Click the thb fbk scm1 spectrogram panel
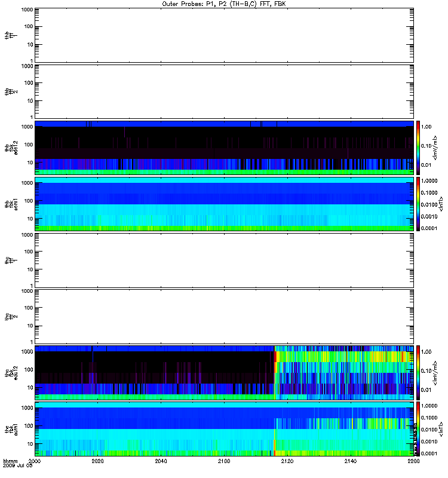The height and width of the screenshot is (478, 448). point(225,204)
